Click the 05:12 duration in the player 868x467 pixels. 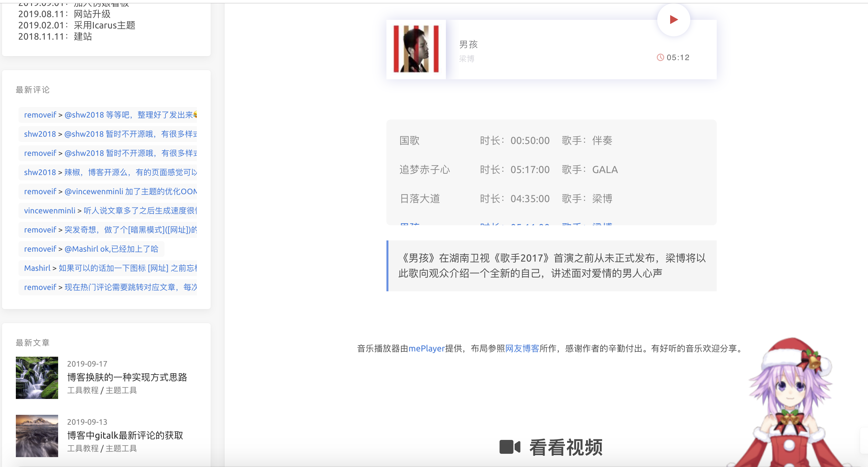(x=678, y=57)
